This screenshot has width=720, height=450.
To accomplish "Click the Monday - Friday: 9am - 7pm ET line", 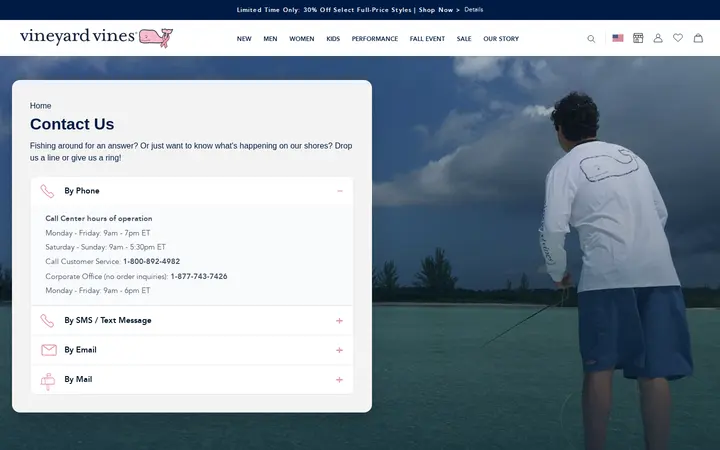I will click(x=98, y=233).
